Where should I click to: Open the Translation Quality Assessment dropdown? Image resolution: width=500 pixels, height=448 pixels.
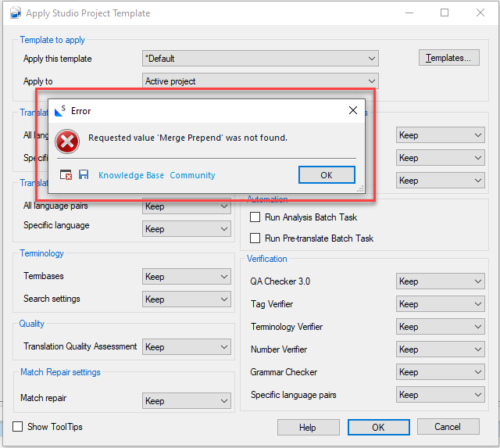tap(187, 347)
